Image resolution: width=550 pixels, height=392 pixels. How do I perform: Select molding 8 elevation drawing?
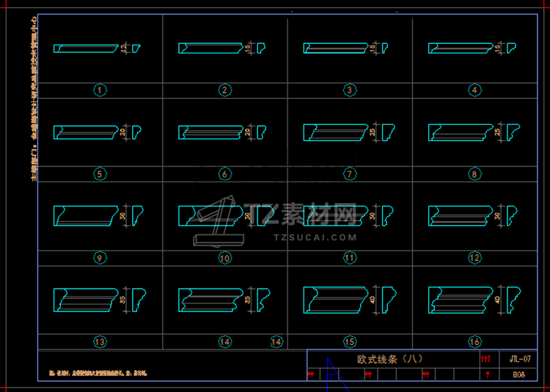(461, 132)
